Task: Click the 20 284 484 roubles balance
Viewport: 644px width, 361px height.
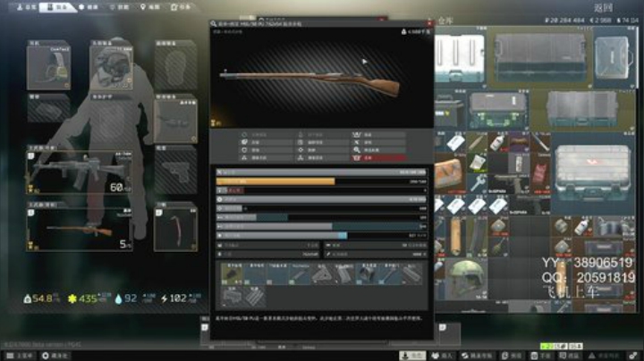Action: [564, 20]
